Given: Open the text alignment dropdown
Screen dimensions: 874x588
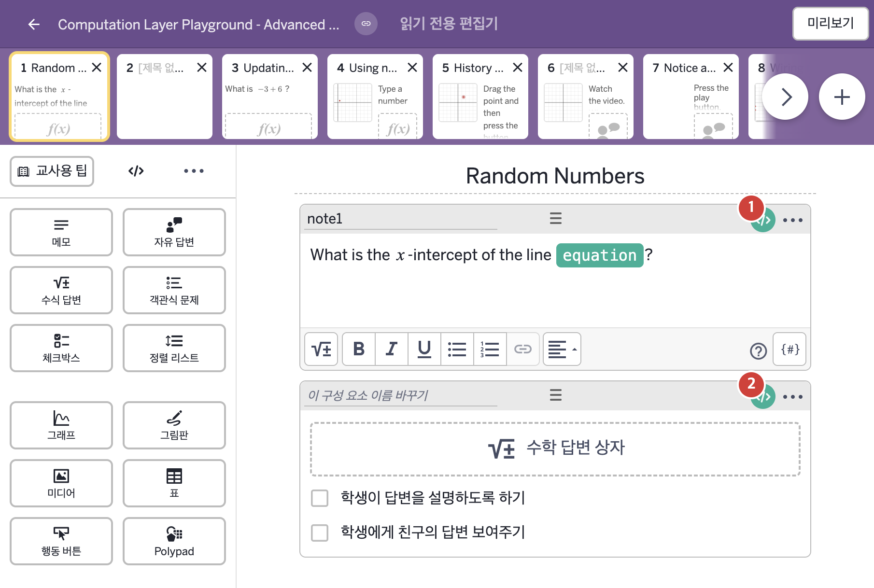Looking at the screenshot, I should tap(562, 349).
